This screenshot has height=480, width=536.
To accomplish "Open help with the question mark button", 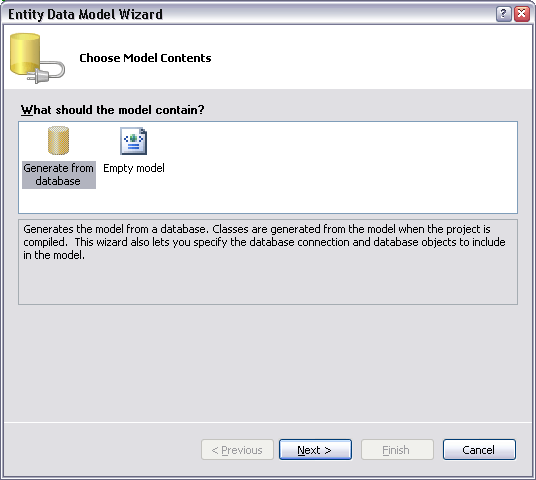I will (x=503, y=14).
